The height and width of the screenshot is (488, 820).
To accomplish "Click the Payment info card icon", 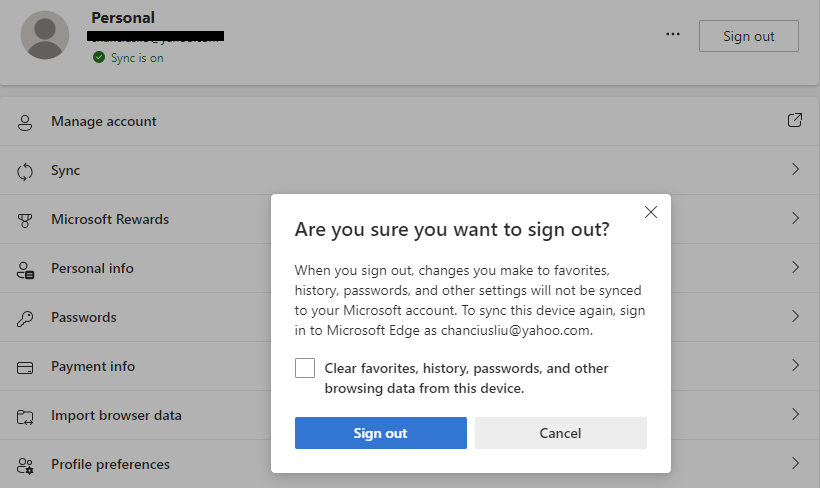I will [x=26, y=367].
